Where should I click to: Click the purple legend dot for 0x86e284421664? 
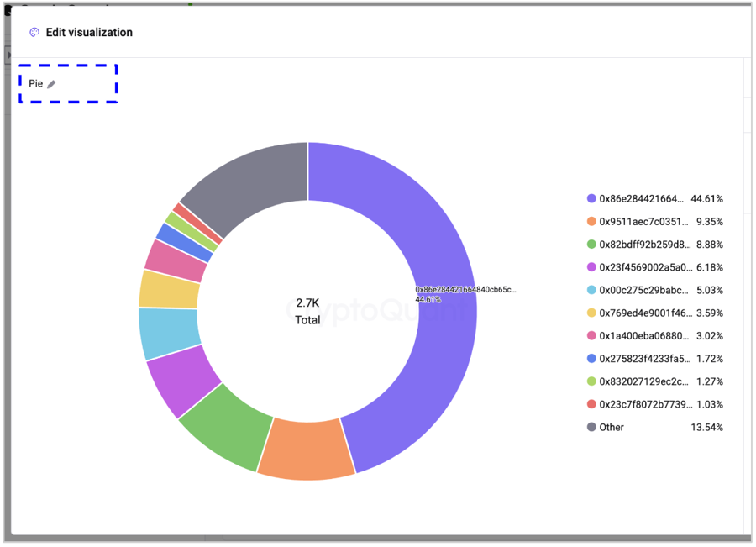pyautogui.click(x=591, y=199)
